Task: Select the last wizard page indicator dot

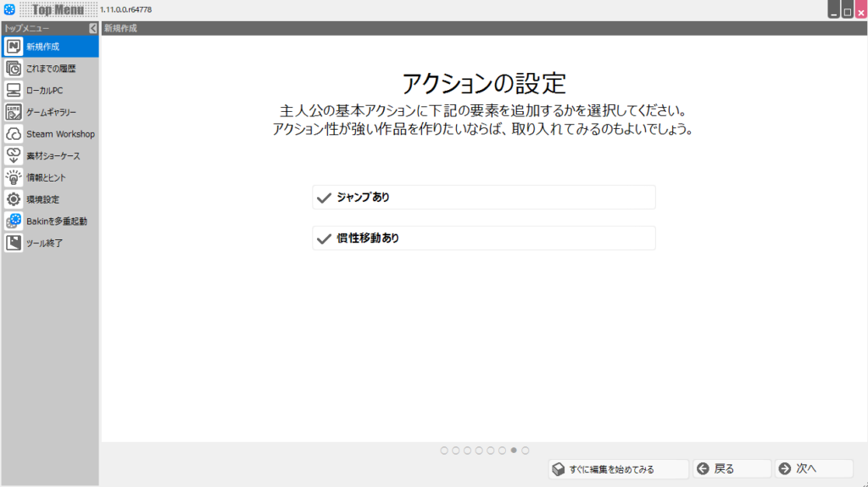Action: pos(526,451)
